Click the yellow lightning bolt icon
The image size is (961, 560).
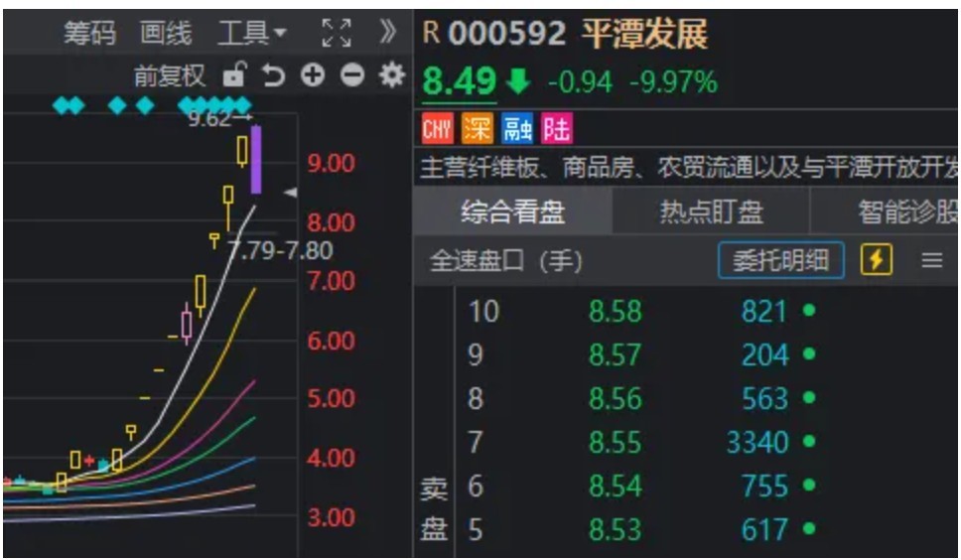coord(876,261)
